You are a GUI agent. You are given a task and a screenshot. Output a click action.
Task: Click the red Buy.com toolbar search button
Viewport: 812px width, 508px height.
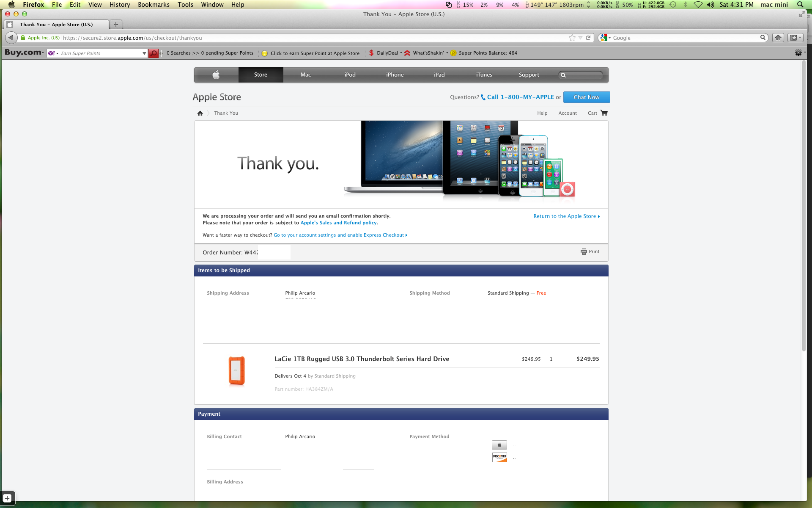[x=154, y=53]
